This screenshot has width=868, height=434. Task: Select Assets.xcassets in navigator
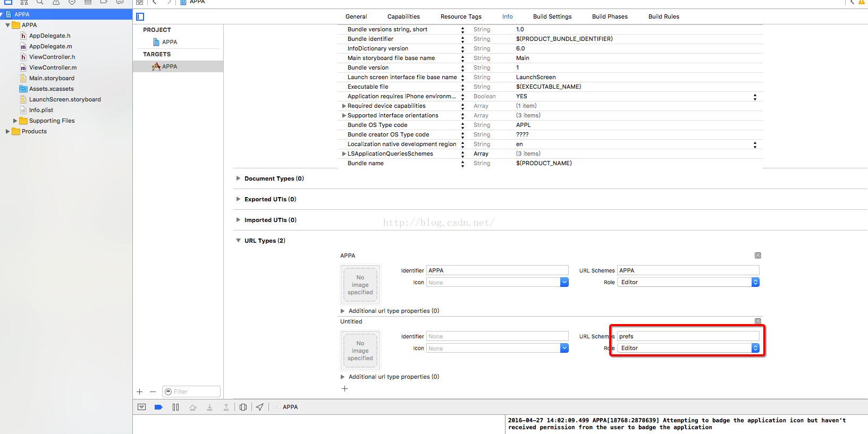coord(52,89)
